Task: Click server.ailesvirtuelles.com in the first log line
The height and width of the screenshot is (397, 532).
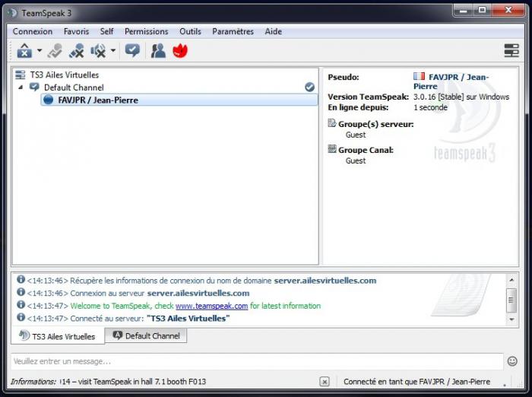Action: (325, 281)
